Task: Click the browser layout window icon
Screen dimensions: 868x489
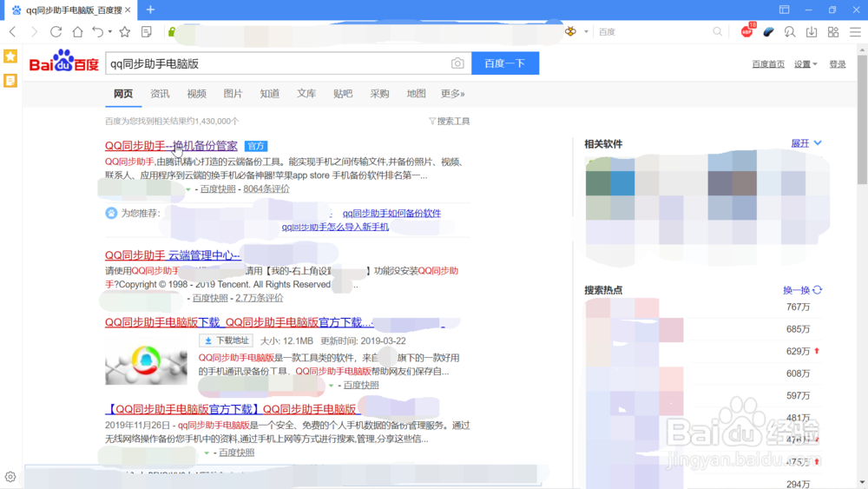Action: click(785, 10)
